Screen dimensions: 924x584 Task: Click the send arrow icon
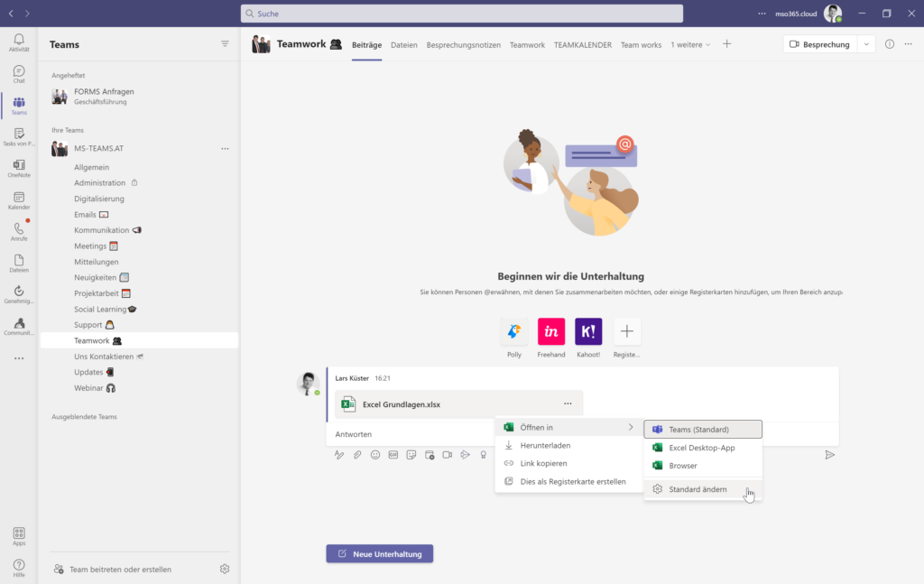[830, 455]
